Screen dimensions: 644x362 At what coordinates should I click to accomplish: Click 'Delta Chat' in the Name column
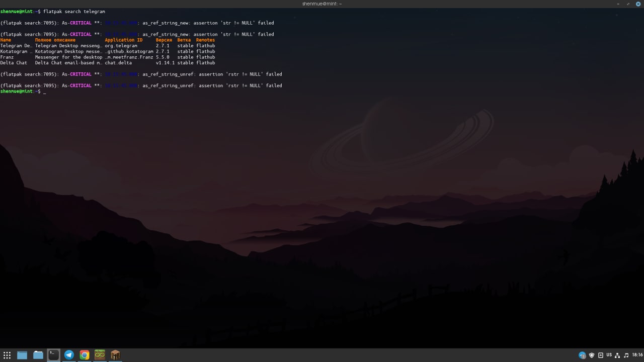(x=14, y=63)
